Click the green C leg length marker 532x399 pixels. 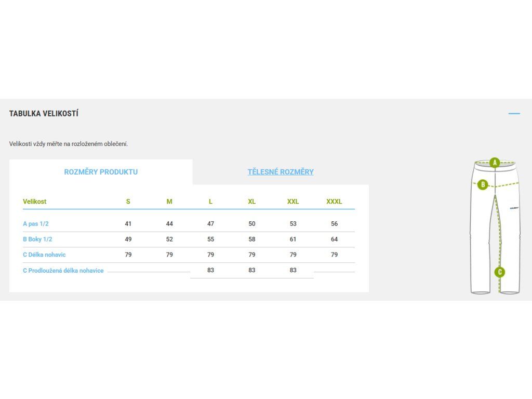(x=500, y=272)
